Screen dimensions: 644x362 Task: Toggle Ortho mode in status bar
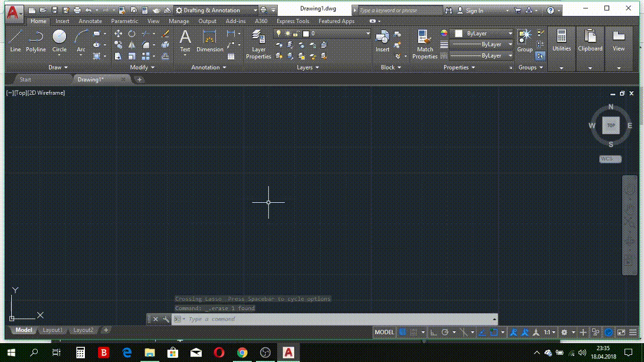(433, 332)
